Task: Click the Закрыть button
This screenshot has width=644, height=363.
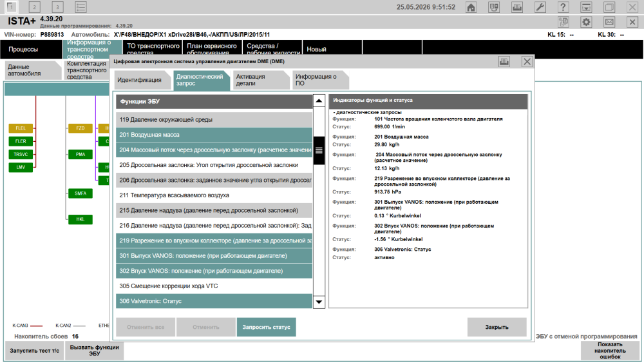Action: [x=497, y=328]
